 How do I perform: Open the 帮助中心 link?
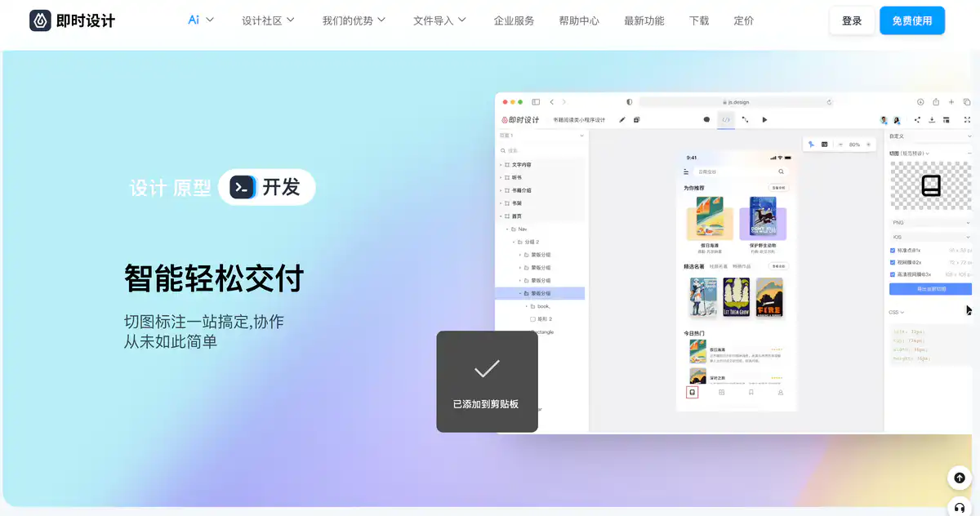point(579,20)
